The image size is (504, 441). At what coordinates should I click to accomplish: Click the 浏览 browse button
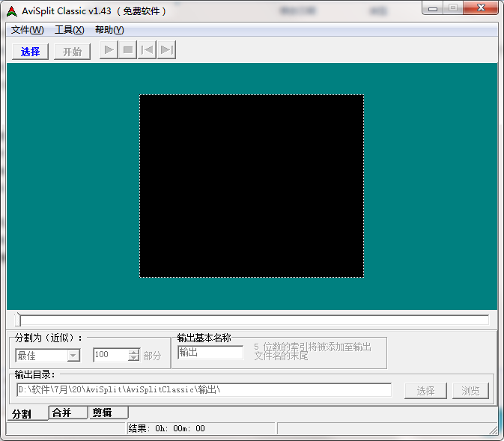[x=470, y=391]
